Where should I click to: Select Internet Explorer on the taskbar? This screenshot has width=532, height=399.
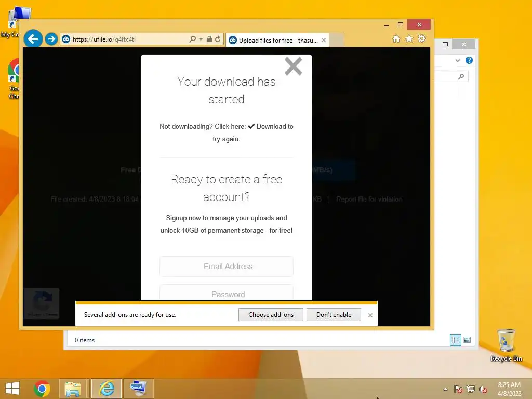click(x=107, y=389)
